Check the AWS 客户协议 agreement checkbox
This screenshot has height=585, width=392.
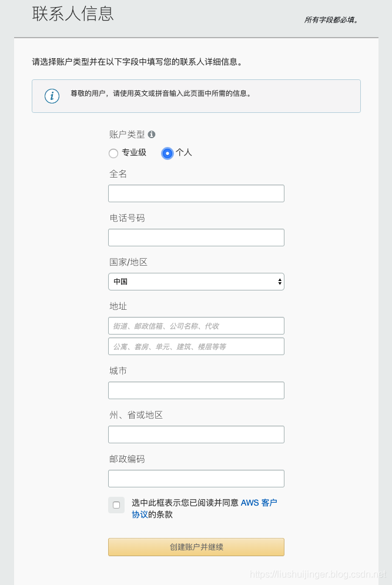tap(116, 504)
